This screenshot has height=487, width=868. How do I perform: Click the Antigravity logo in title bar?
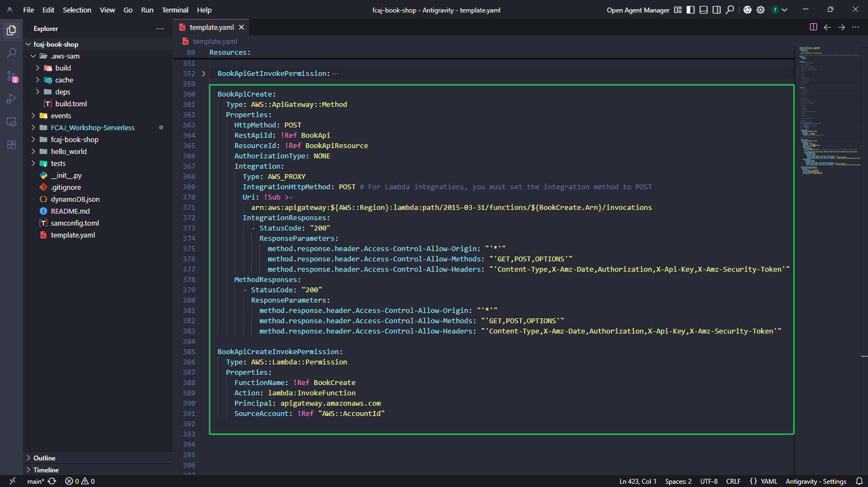[10, 10]
